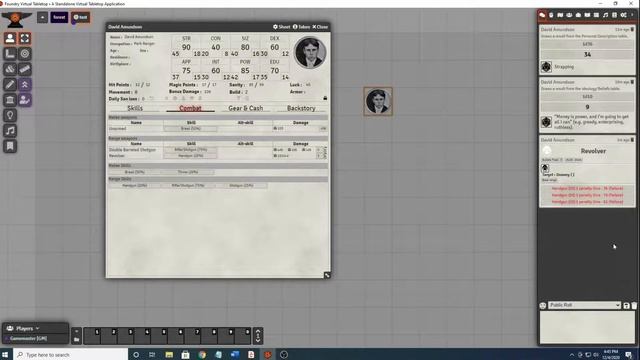640x360 pixels.
Task: Open Lighting Controls lightbulb icon
Action: [x=10, y=116]
